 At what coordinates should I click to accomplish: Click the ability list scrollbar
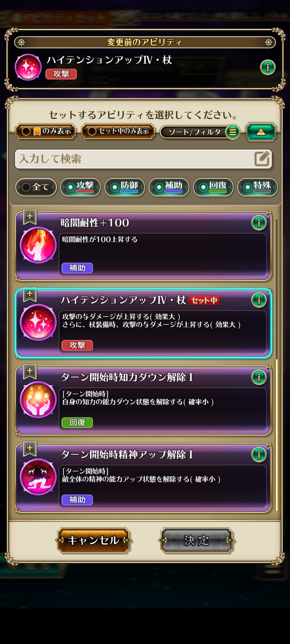(277, 365)
